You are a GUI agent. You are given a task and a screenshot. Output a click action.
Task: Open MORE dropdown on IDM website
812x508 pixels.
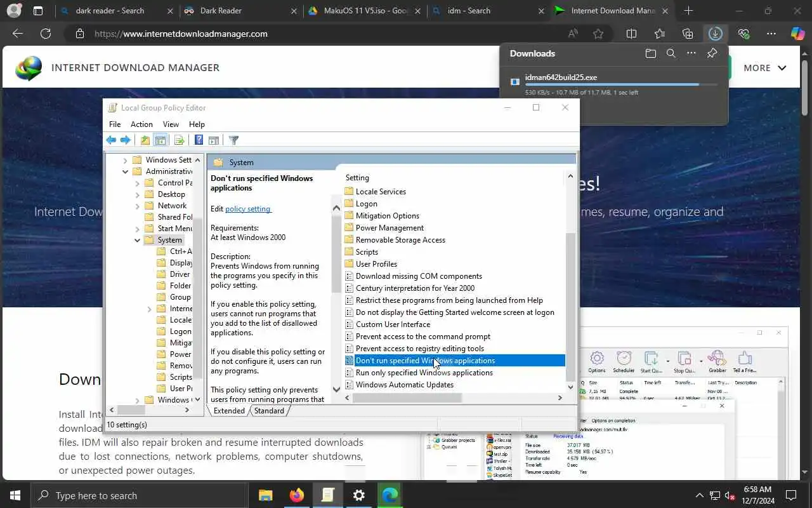click(765, 68)
